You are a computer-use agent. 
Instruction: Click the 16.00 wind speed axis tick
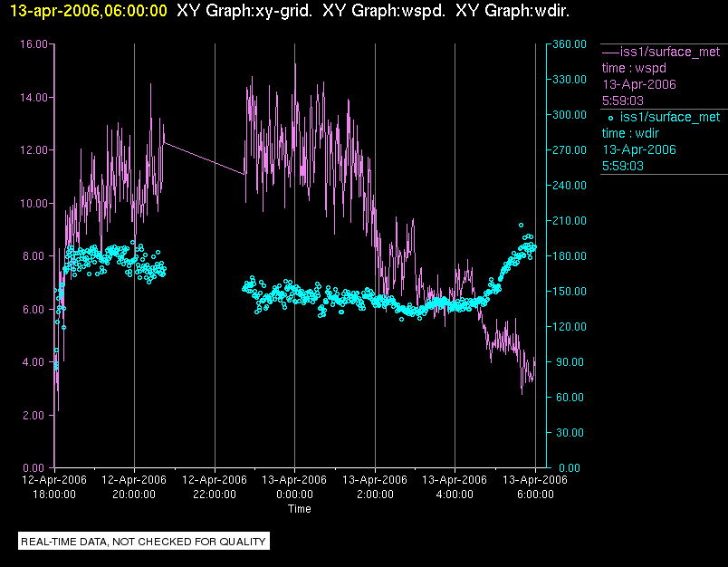click(34, 44)
